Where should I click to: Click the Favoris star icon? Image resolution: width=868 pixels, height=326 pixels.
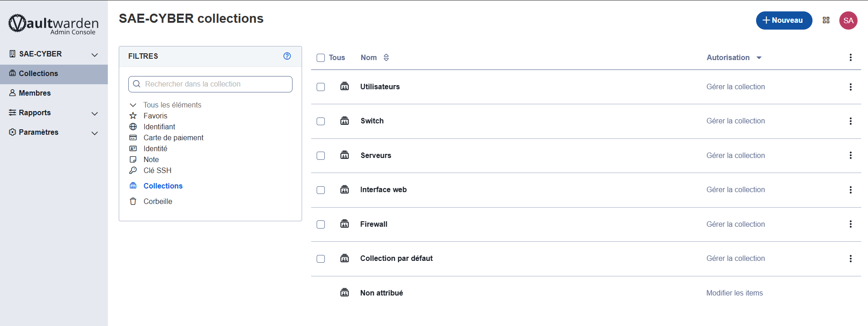pyautogui.click(x=133, y=116)
